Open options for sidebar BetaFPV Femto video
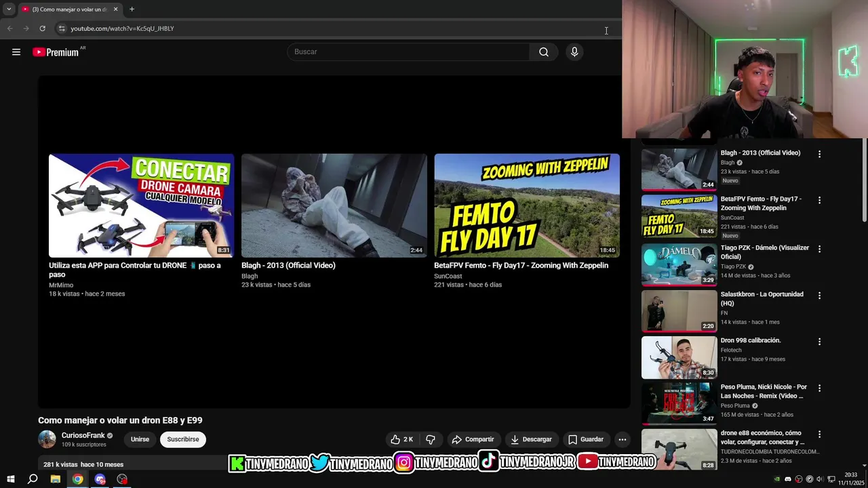Viewport: 868px width, 488px height. tap(819, 200)
